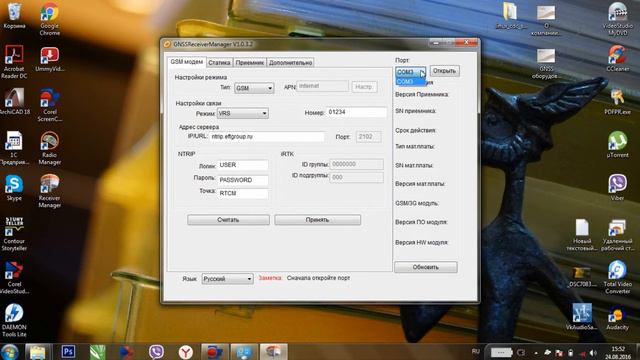This screenshot has width=640, height=360.
Task: Launch Google Chrome from desktop
Action: [49, 18]
